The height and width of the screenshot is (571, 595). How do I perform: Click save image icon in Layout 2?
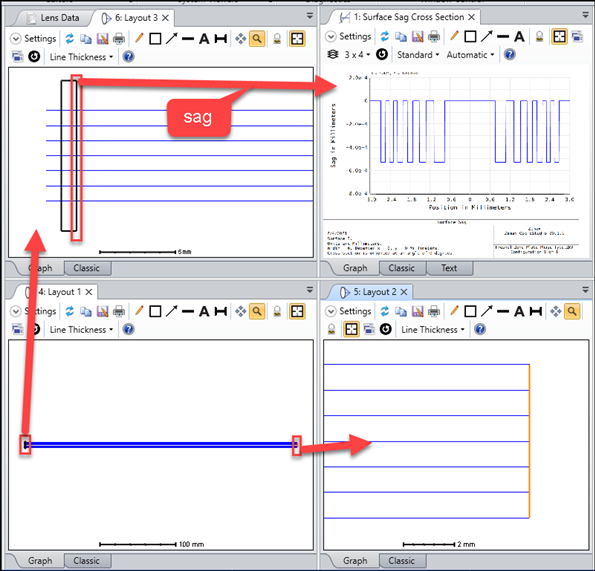point(417,311)
